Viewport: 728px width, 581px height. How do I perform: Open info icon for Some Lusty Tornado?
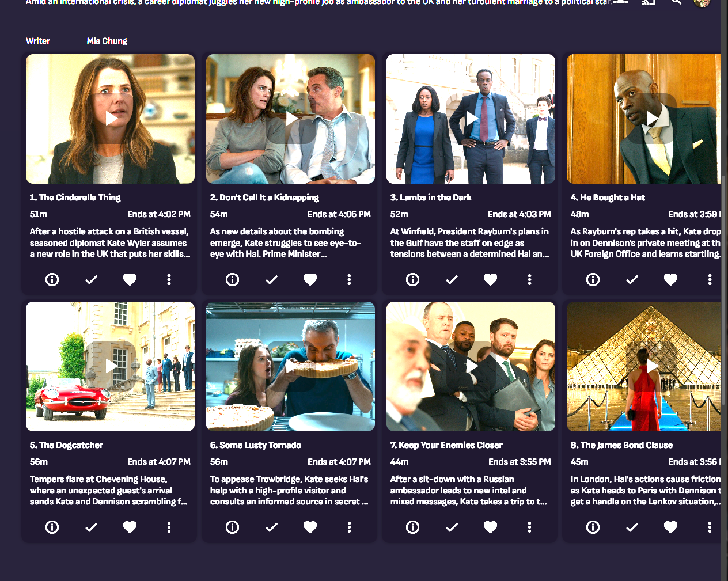tap(233, 527)
